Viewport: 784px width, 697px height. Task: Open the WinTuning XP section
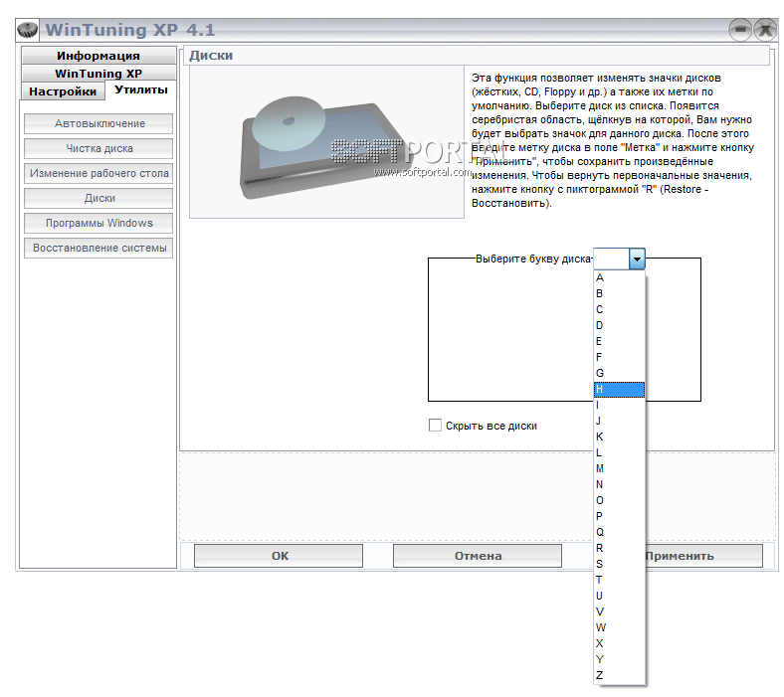pos(98,74)
